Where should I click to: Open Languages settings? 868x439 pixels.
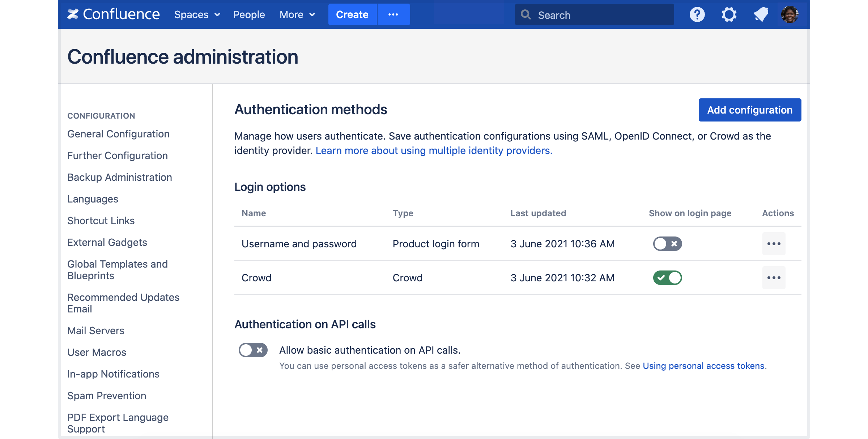click(93, 199)
